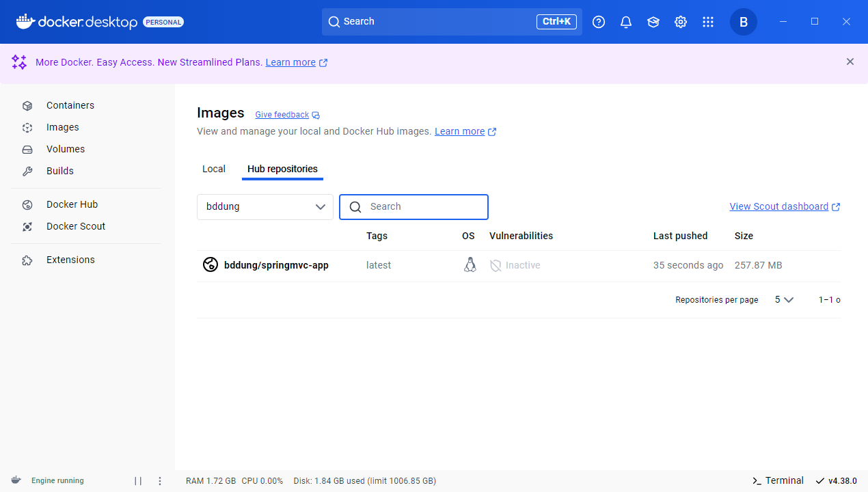Image resolution: width=868 pixels, height=492 pixels.
Task: Open the notifications bell icon
Action: 626,22
